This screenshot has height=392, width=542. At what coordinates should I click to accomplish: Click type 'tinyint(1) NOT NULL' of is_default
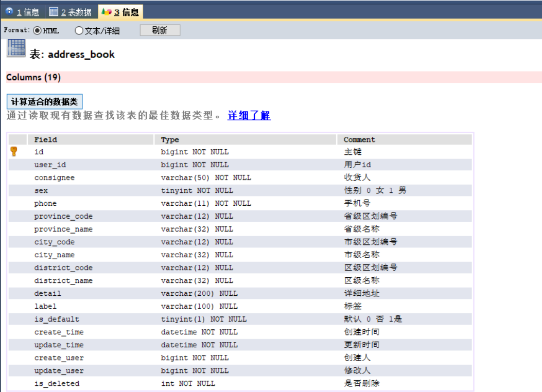click(x=204, y=319)
